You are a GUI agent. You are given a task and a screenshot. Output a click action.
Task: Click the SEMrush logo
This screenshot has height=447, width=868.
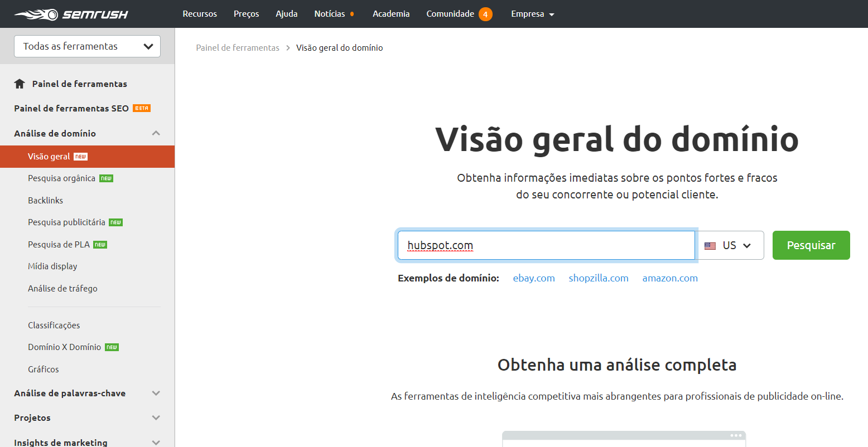(71, 14)
